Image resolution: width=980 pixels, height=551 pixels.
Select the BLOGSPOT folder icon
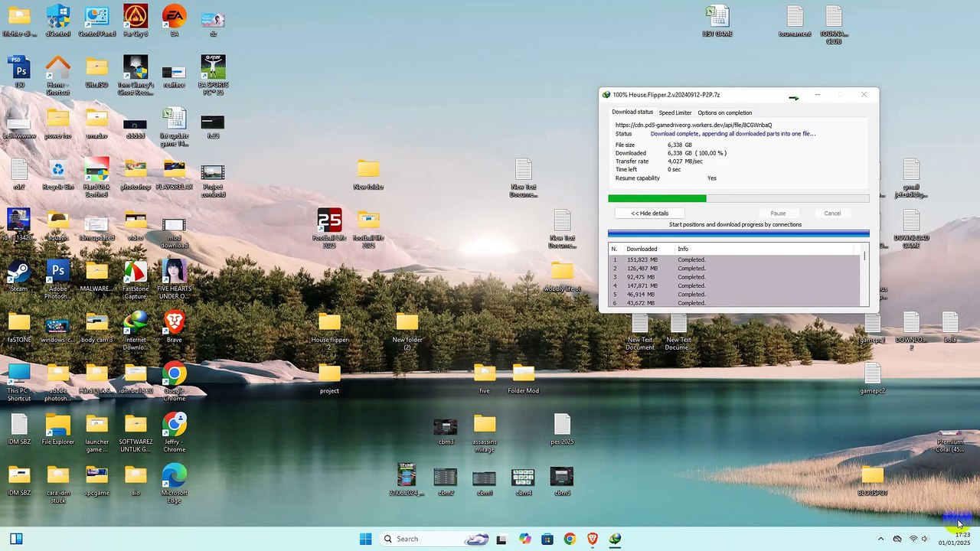[872, 480]
